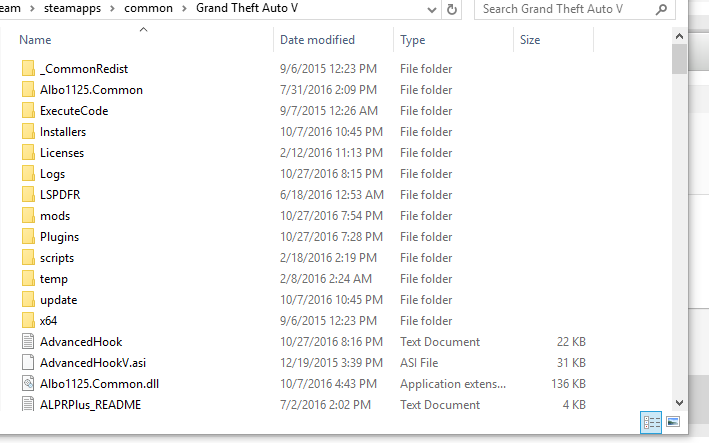Image resolution: width=709 pixels, height=443 pixels.
Task: Click the search magnifier icon
Action: pos(662,10)
